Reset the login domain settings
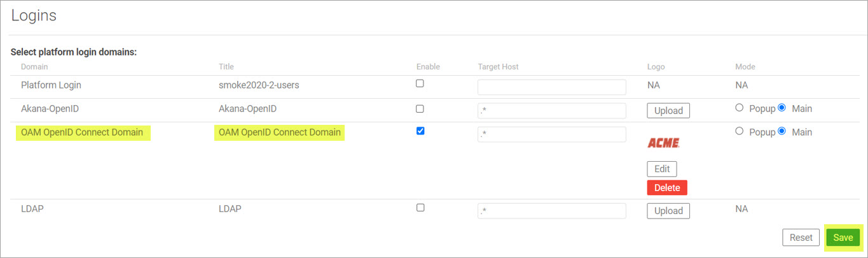Viewport: 868px width, 258px height. click(801, 238)
